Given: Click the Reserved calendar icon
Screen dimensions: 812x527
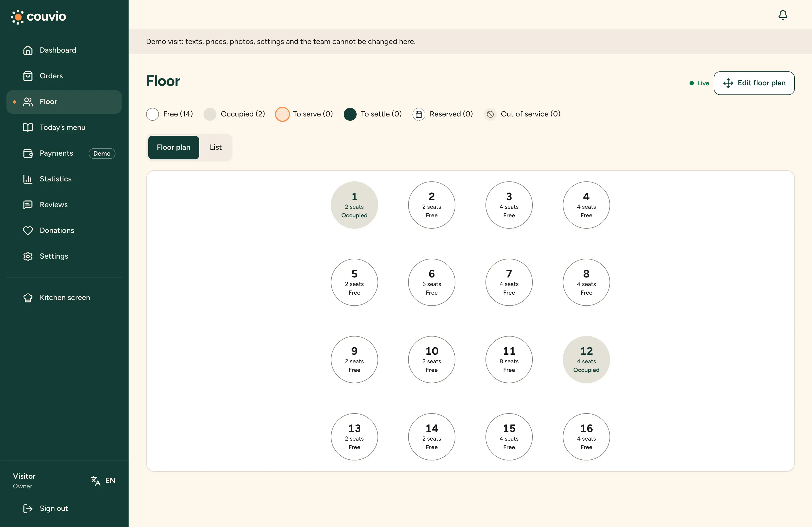Looking at the screenshot, I should 419,114.
